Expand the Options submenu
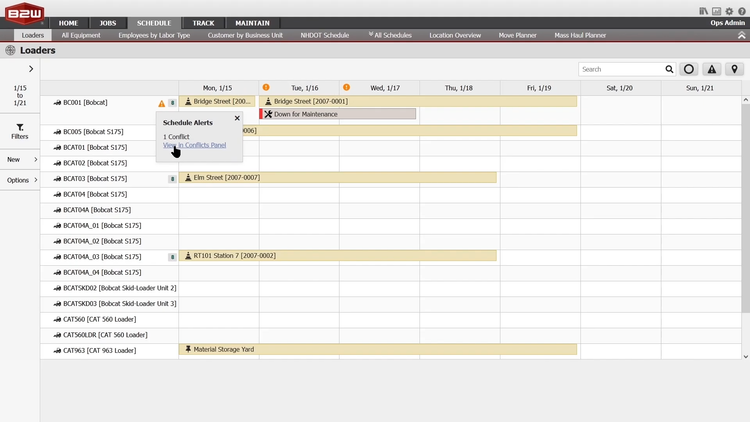Image resolution: width=750 pixels, height=422 pixels. [20, 180]
